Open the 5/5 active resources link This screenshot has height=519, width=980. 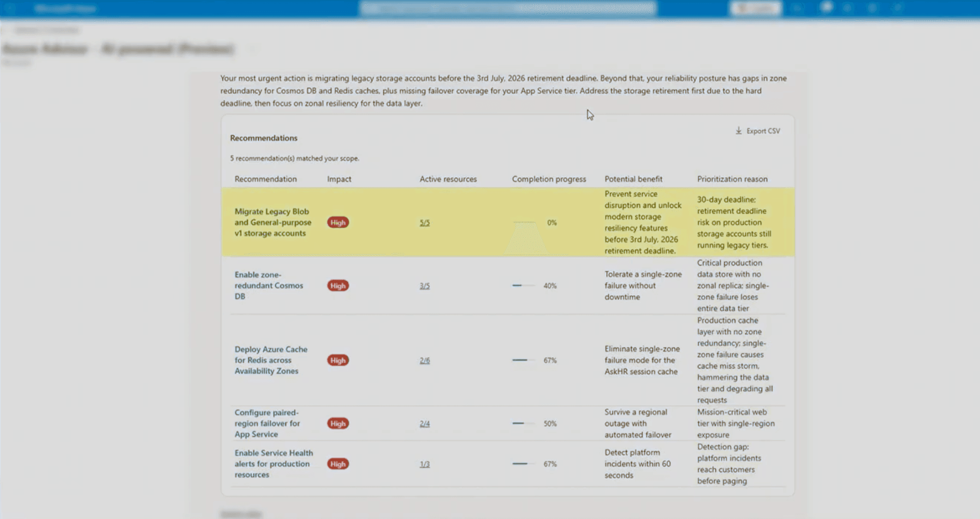coord(425,222)
